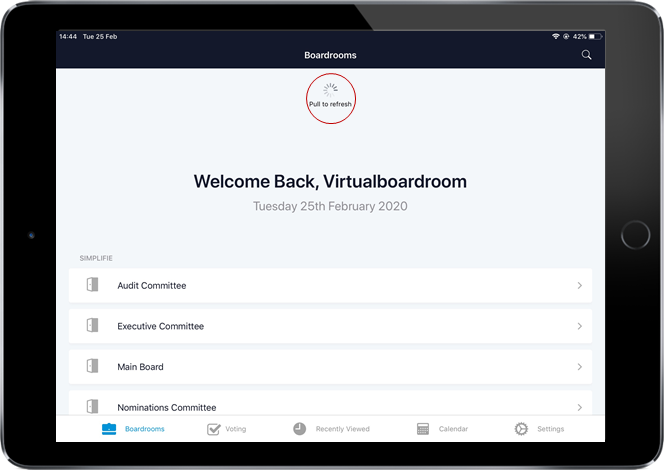664x470 pixels.
Task: Click the Main Board door icon
Action: tap(92, 366)
